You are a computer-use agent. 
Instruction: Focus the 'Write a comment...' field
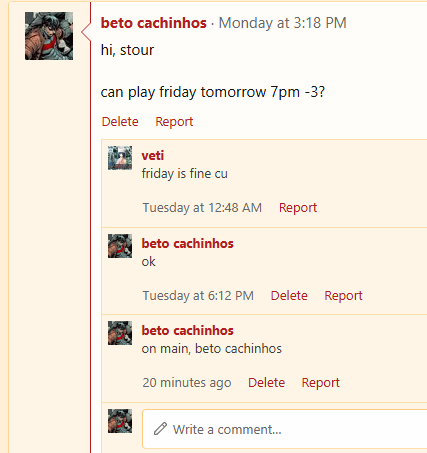[285, 429]
